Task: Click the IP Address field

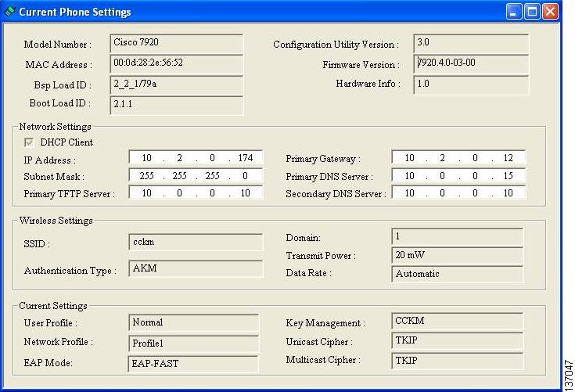Action: coord(196,158)
